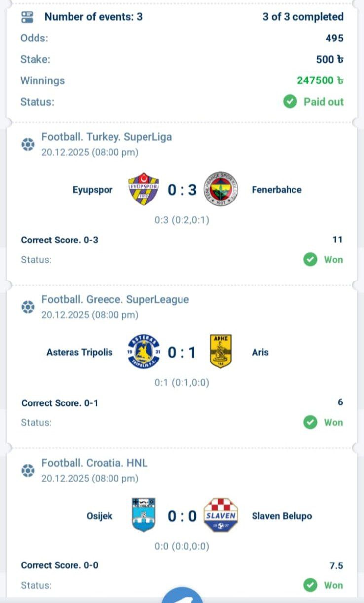This screenshot has width=364, height=603.
Task: Tap the Won checkmark for Asteras Tripolis match
Action: click(x=310, y=422)
